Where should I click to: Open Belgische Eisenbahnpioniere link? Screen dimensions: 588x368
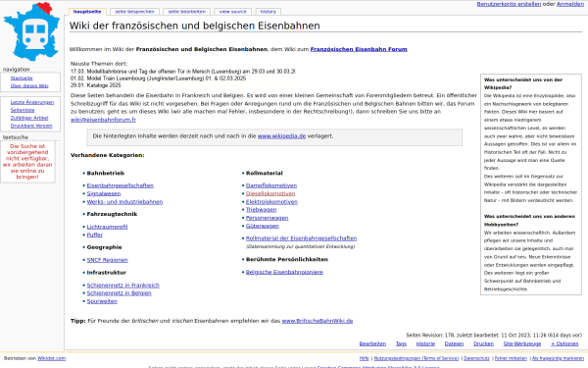coord(284,272)
